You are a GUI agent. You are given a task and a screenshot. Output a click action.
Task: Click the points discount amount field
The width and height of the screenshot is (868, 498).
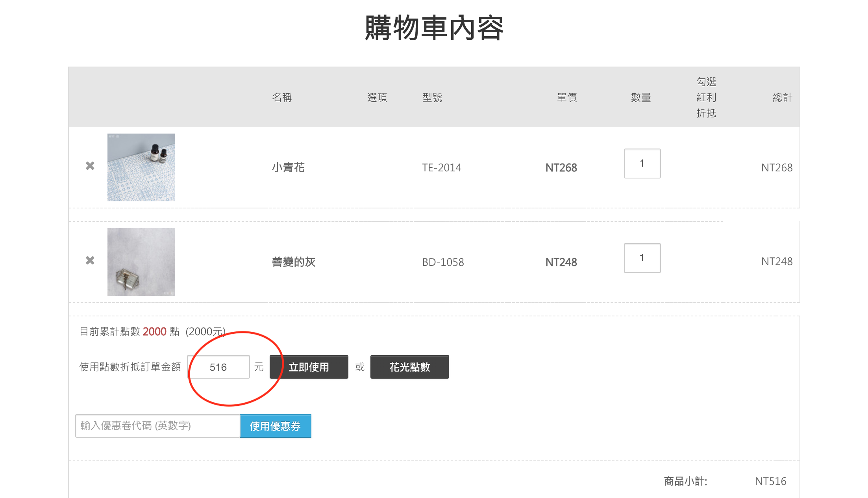218,367
